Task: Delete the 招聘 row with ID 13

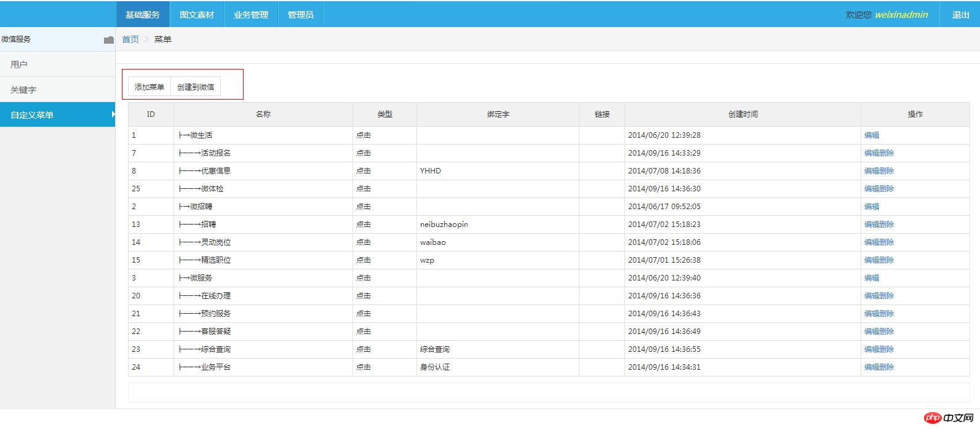Action: pos(886,225)
